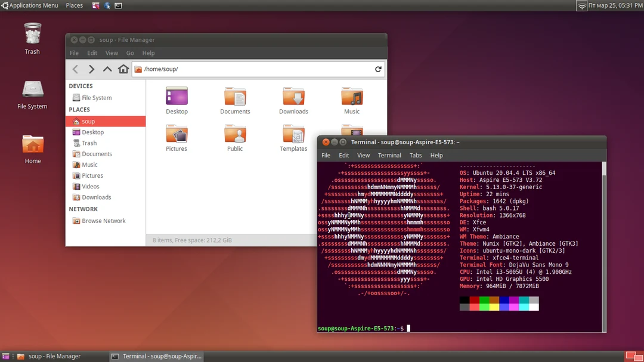Switch to Terminal via its taskbar button
Screen dimensions: 644x362
click(x=156, y=355)
